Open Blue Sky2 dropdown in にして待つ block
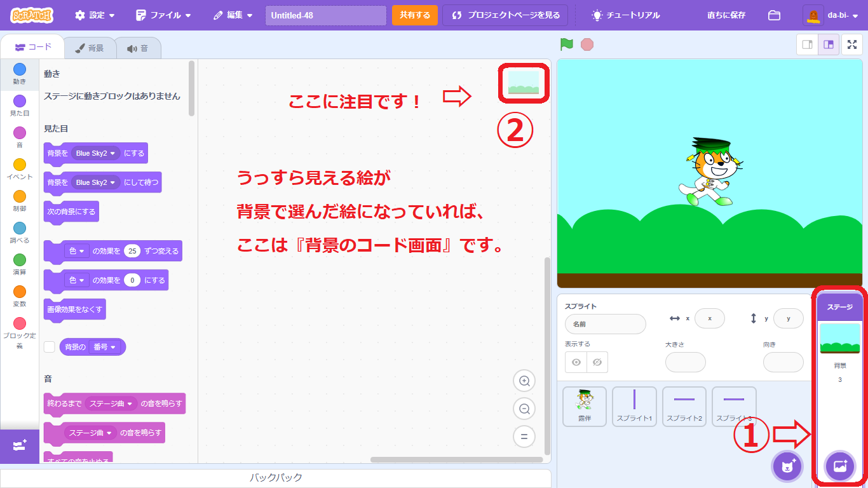Screen dimensions: 868x488 pyautogui.click(x=96, y=182)
